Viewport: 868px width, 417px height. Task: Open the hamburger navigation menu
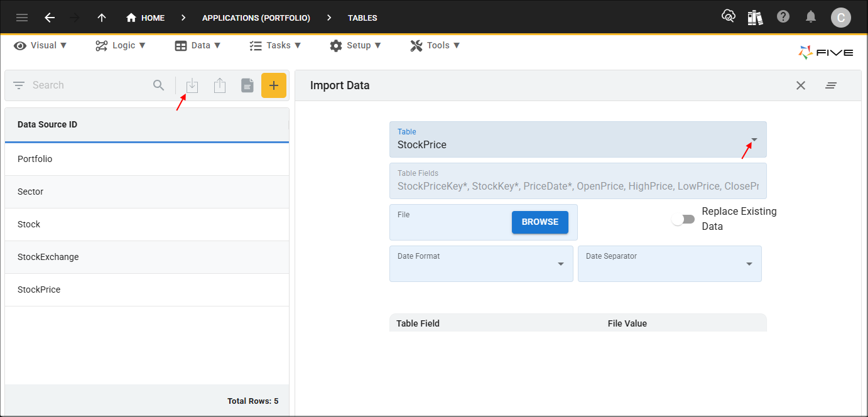[22, 18]
